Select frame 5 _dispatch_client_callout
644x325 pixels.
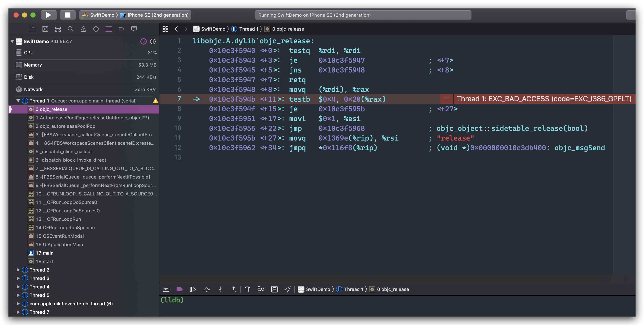84,152
